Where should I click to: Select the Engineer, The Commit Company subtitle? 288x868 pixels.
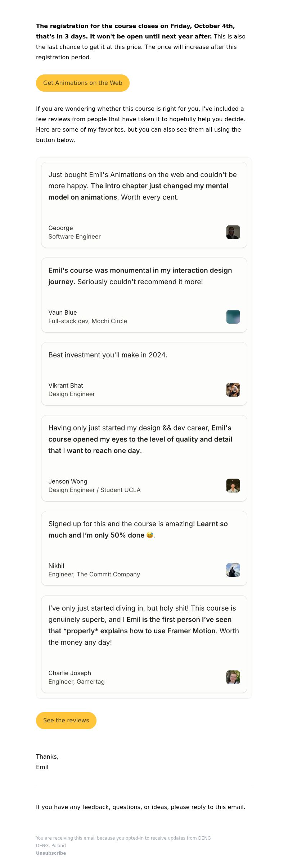click(x=94, y=574)
